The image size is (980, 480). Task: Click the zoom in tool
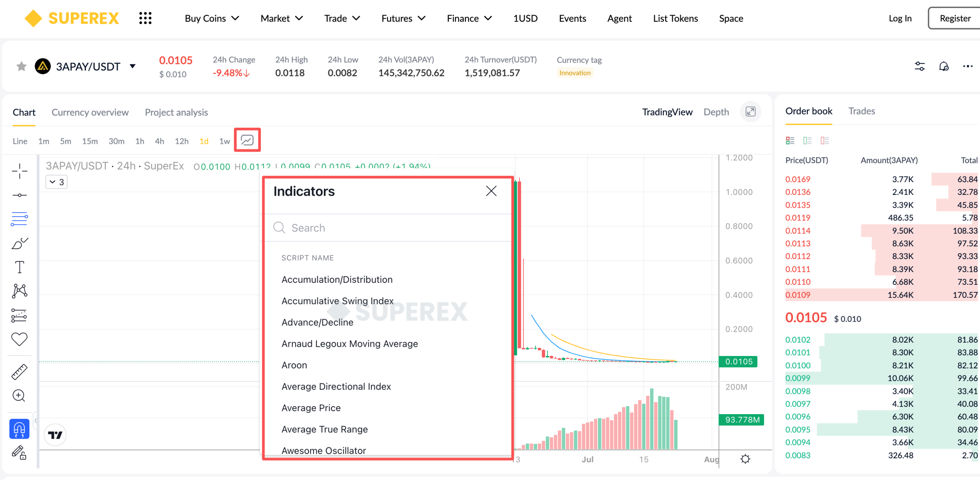19,395
